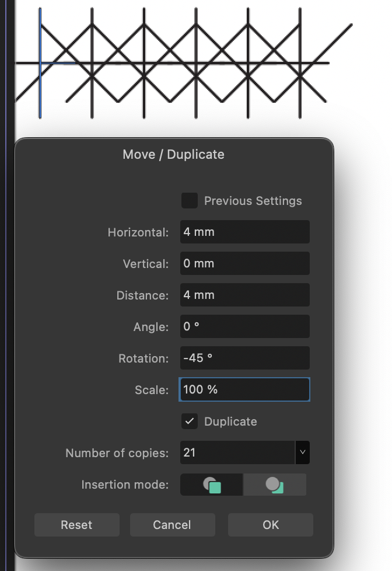Select the insert-on-top insertion mode icon
Viewport: 392px width, 571px height.
pos(212,484)
